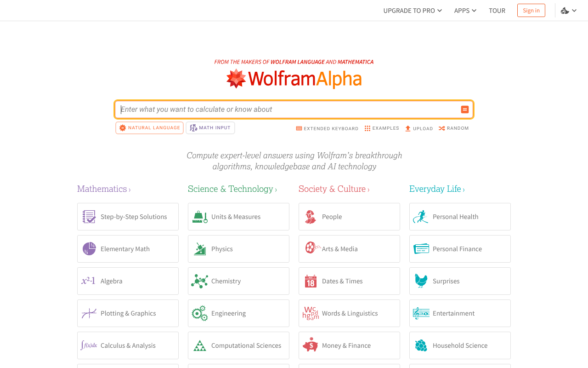Open the Money & Finance piggy bank icon

click(x=311, y=345)
